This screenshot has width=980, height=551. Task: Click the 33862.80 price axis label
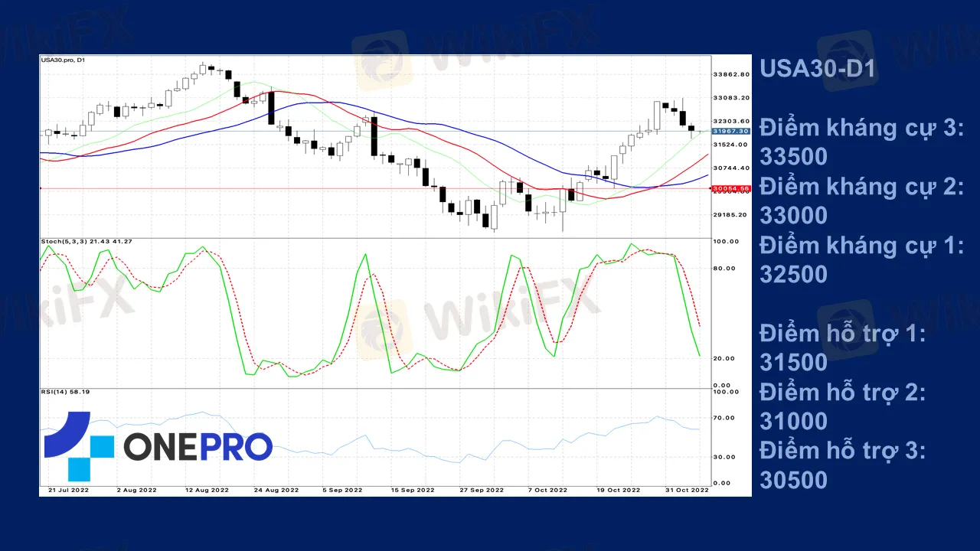[730, 74]
